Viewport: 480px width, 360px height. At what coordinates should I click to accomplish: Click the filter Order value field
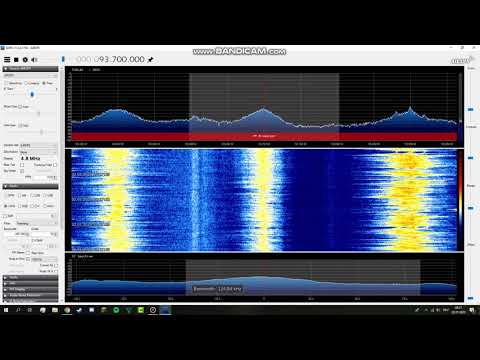pos(44,234)
